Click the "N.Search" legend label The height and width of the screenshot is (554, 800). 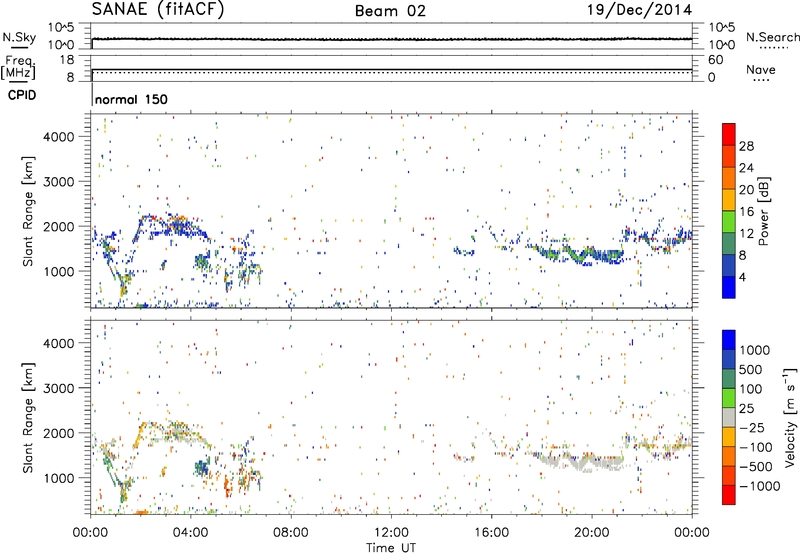(772, 37)
